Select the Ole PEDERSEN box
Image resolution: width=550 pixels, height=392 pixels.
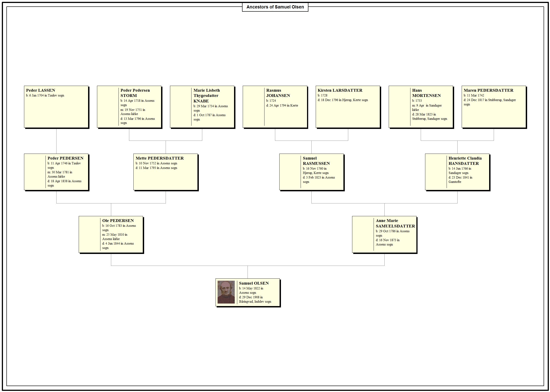pyautogui.click(x=111, y=234)
